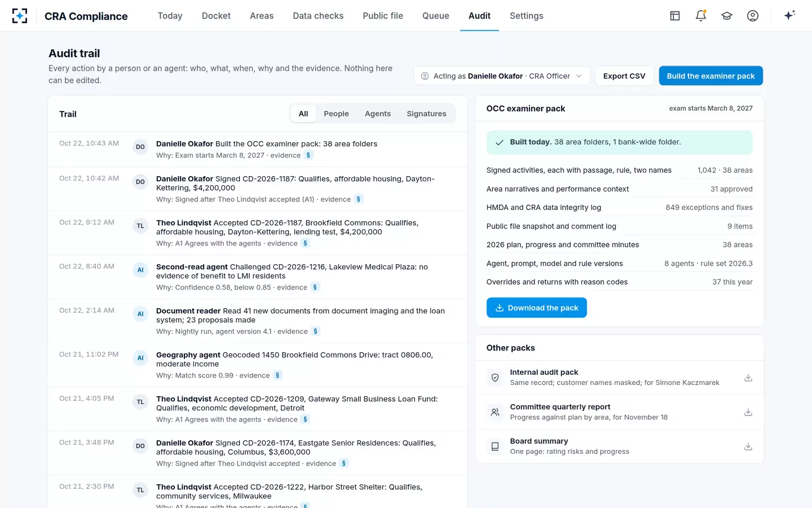Select 'Area narratives and performance context' row

pos(619,189)
